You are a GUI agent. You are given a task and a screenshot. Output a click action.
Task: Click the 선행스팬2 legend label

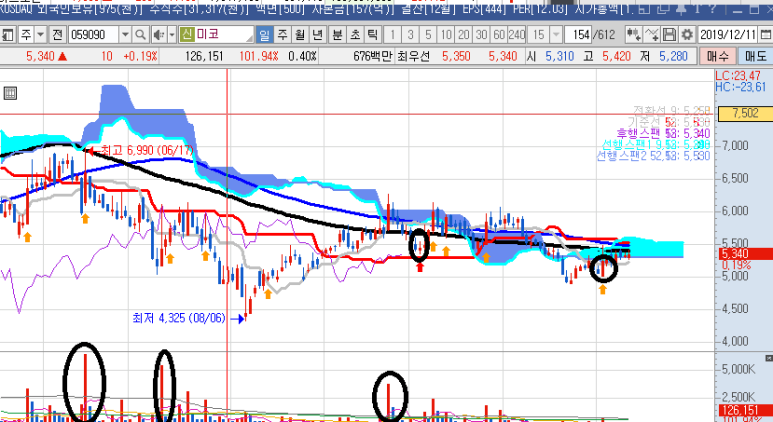click(x=622, y=156)
